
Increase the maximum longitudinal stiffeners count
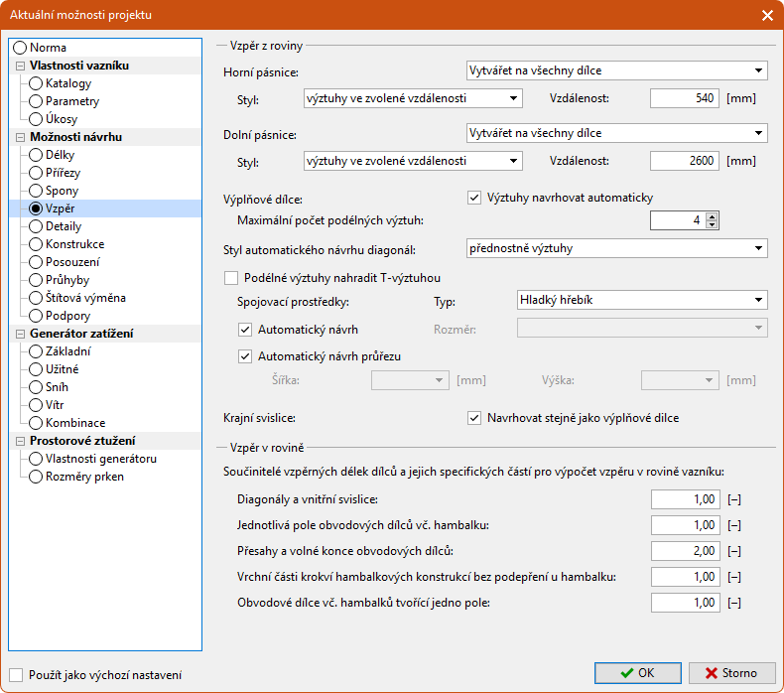(712, 215)
